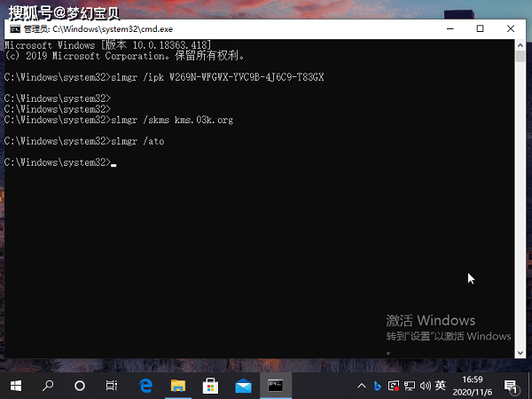The height and width of the screenshot is (399, 532).
Task: Click the Bing tray icon
Action: pyautogui.click(x=377, y=386)
